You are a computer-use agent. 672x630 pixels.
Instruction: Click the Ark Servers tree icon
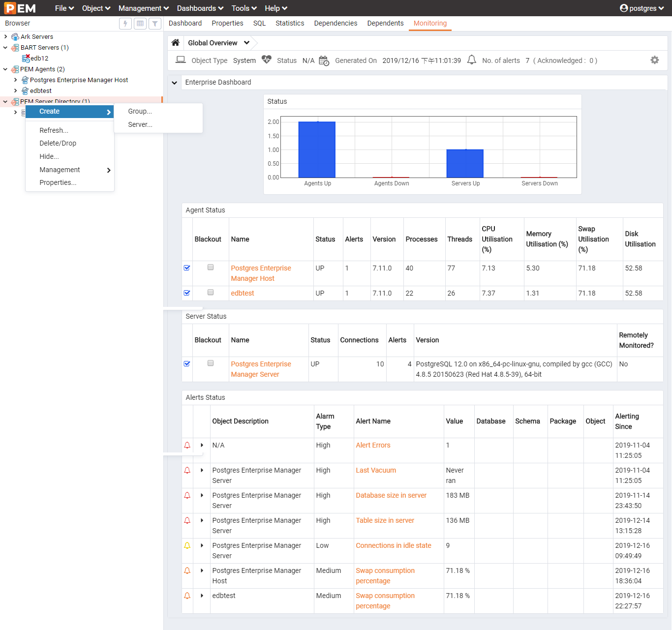15,37
